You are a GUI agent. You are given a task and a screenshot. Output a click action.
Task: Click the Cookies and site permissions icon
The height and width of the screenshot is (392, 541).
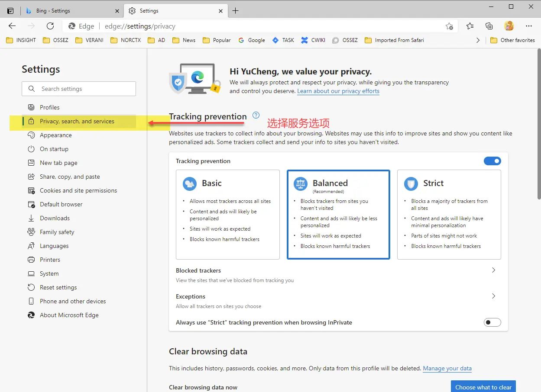(31, 190)
